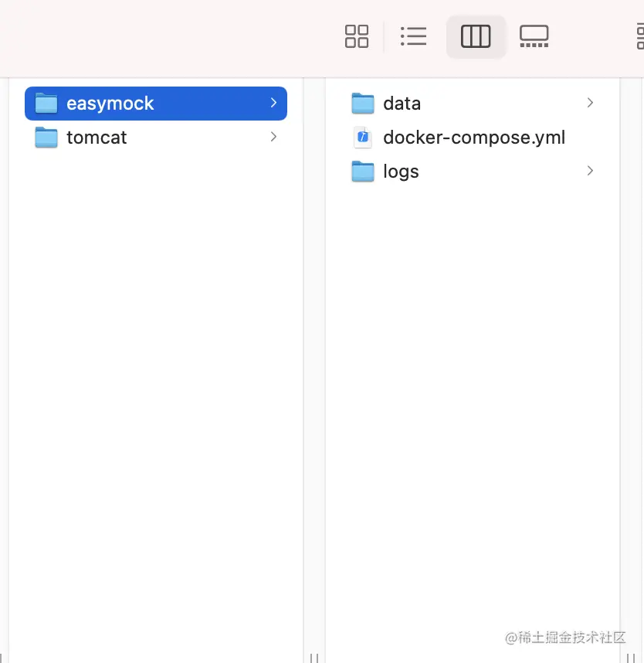Select the data folder name
Image resolution: width=644 pixels, height=663 pixels.
(402, 104)
